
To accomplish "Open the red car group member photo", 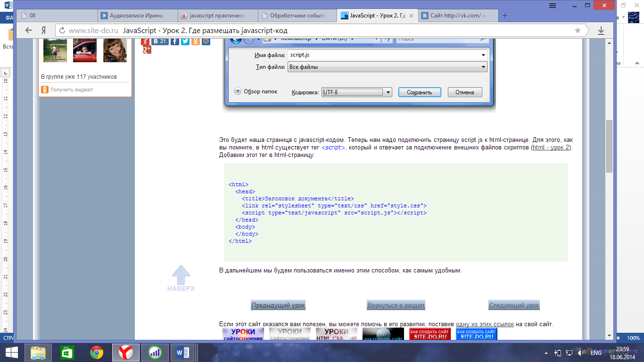I will (x=85, y=49).
